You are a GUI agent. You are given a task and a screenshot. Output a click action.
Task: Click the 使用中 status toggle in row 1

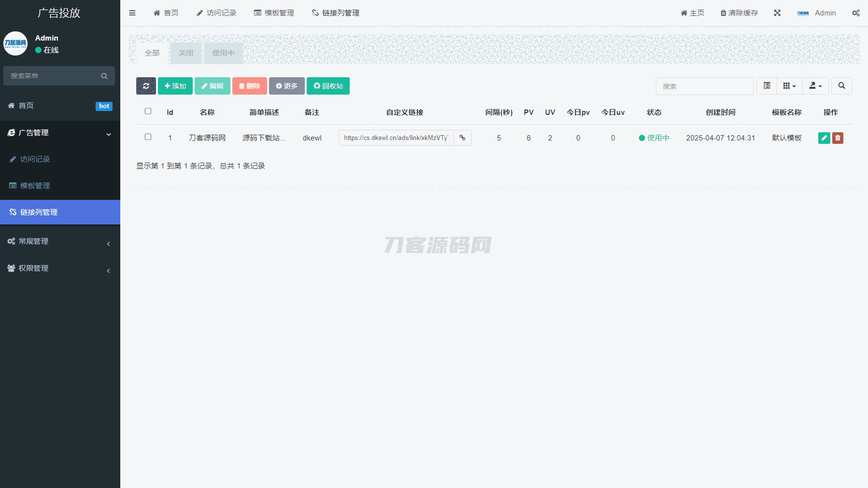[654, 138]
